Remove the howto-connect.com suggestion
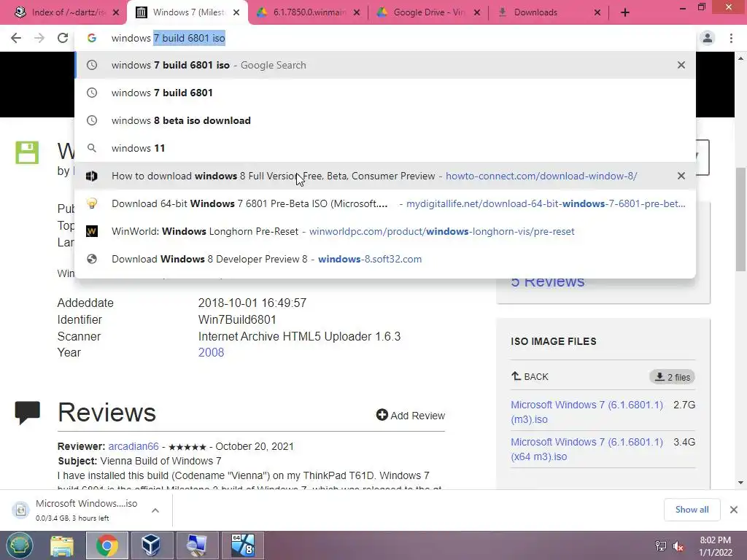The height and width of the screenshot is (560, 747). pyautogui.click(x=681, y=176)
